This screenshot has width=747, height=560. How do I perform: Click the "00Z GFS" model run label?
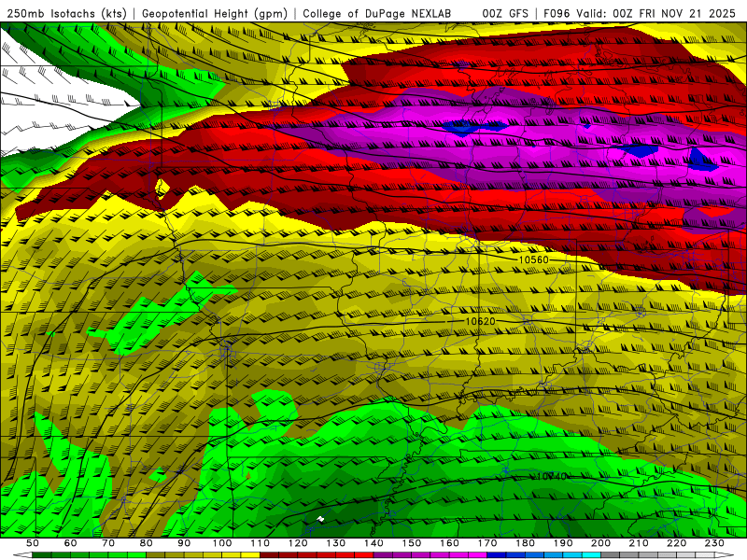[x=505, y=13]
